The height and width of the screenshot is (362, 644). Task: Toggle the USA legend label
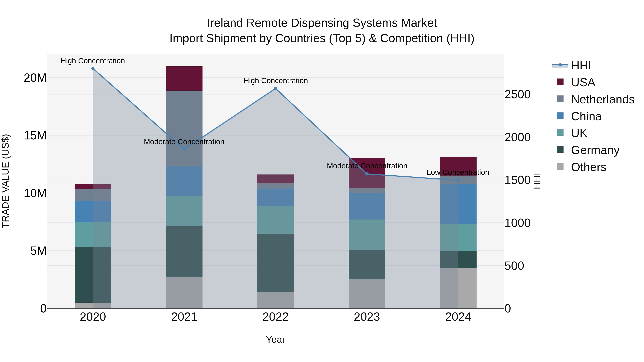[583, 82]
